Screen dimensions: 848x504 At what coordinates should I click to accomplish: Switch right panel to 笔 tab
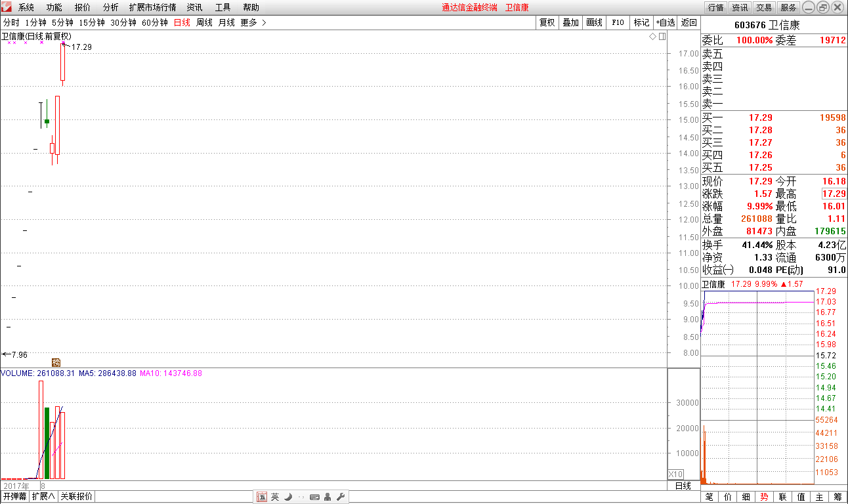pos(710,497)
